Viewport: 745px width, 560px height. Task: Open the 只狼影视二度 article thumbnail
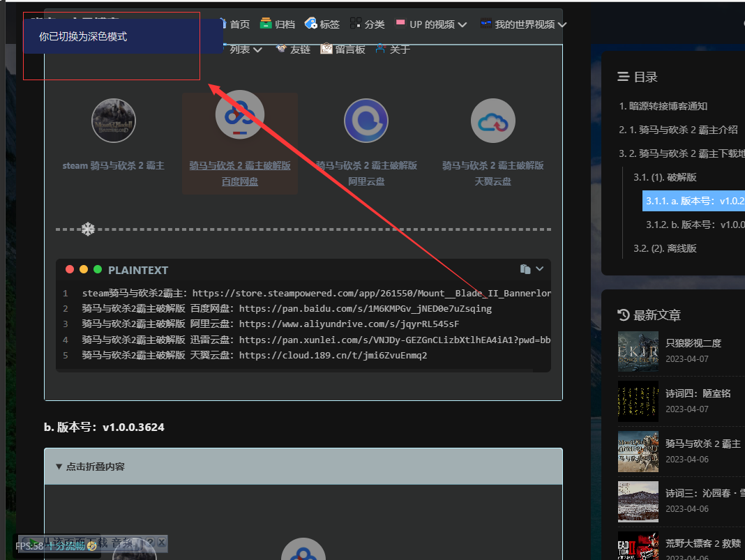pyautogui.click(x=638, y=351)
